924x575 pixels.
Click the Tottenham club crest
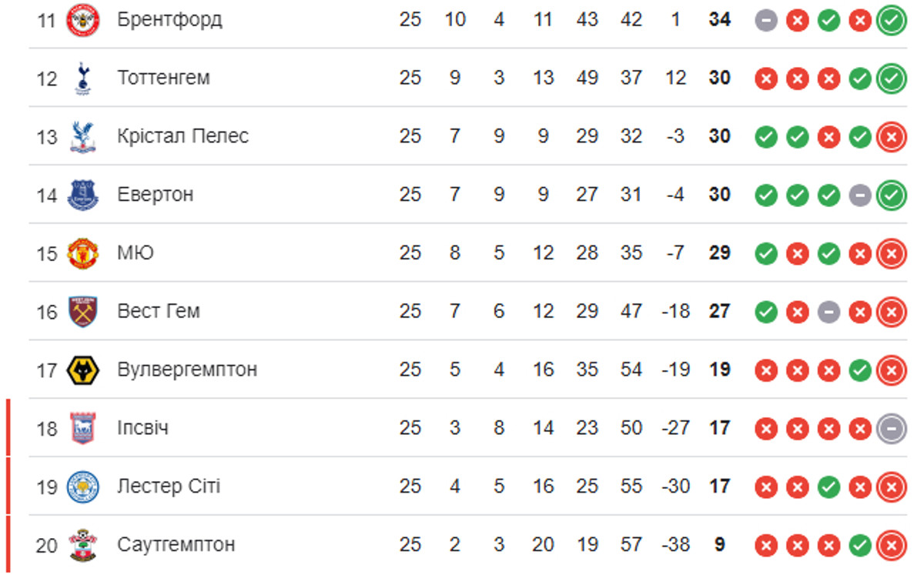[x=82, y=78]
